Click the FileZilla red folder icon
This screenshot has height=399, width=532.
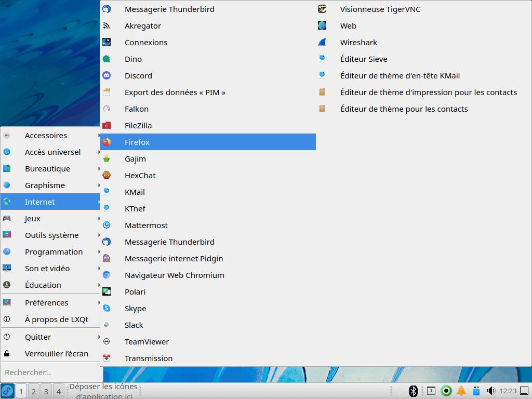pos(107,125)
